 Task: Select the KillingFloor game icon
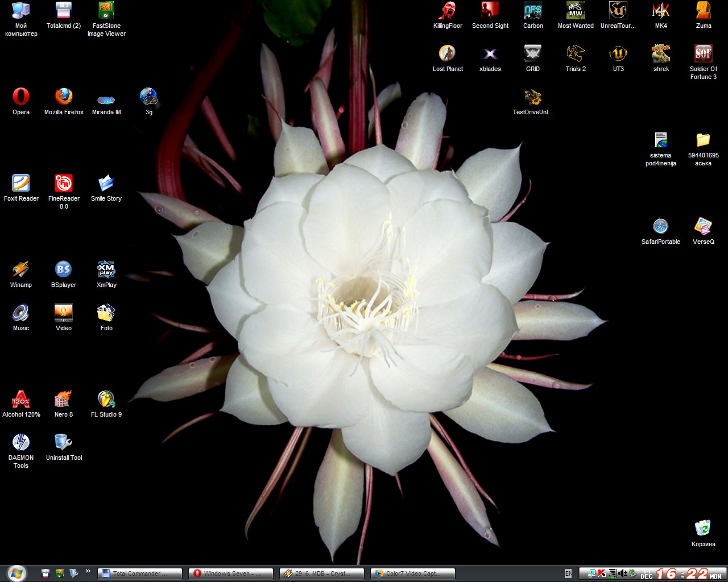[448, 11]
